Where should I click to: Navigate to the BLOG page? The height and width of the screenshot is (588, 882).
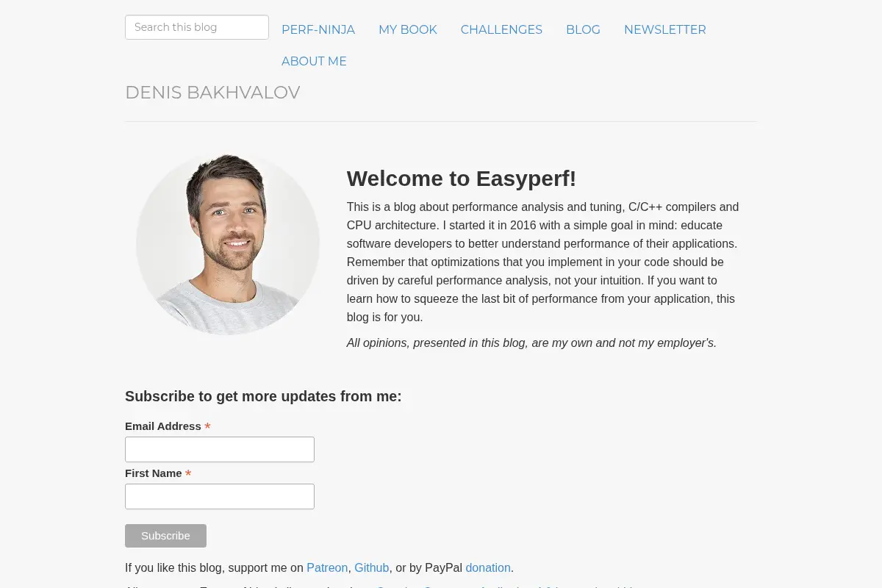point(583,29)
